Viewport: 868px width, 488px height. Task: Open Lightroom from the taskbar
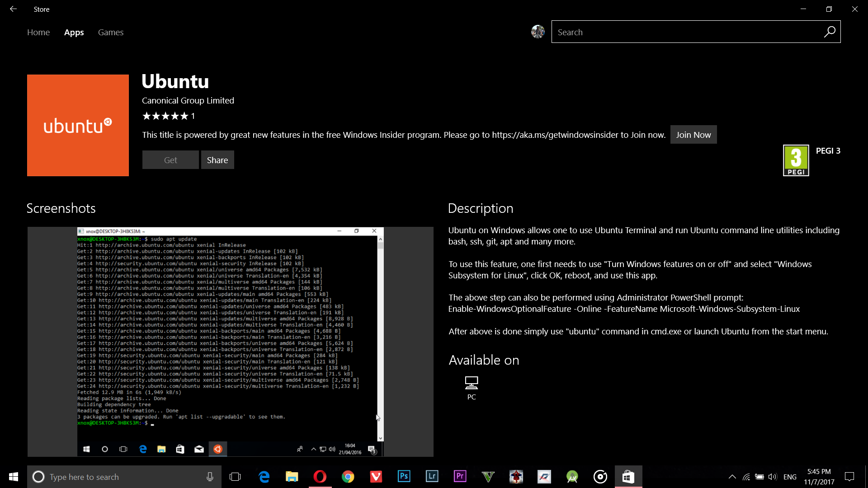[x=432, y=476]
